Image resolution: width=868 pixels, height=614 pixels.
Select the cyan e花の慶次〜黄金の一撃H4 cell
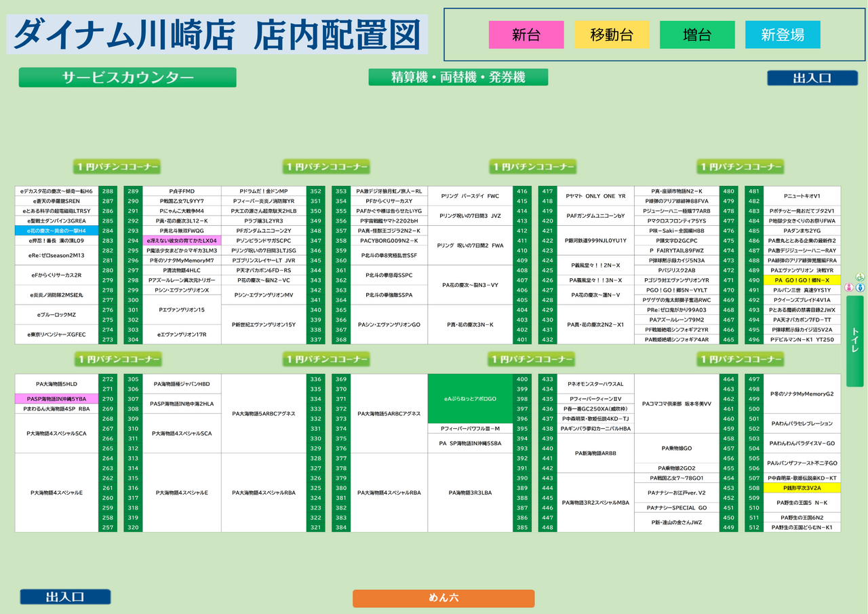[x=57, y=231]
